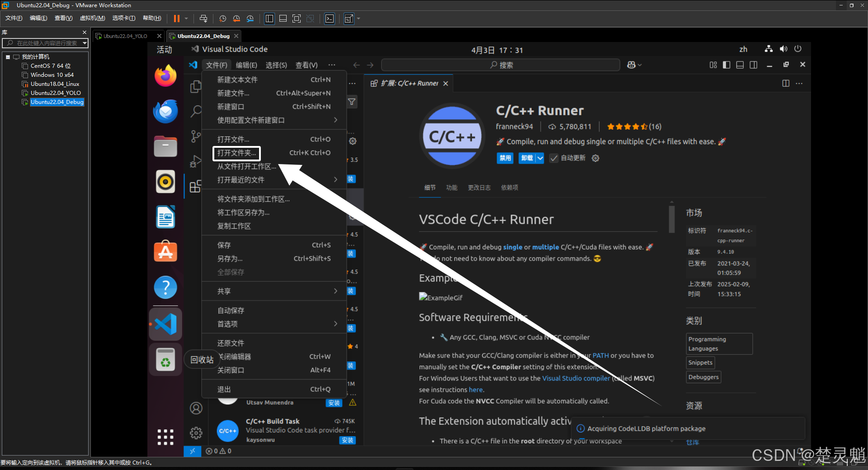Screen dimensions: 868x470
Task: Expand the Share submenu
Action: 335,291
